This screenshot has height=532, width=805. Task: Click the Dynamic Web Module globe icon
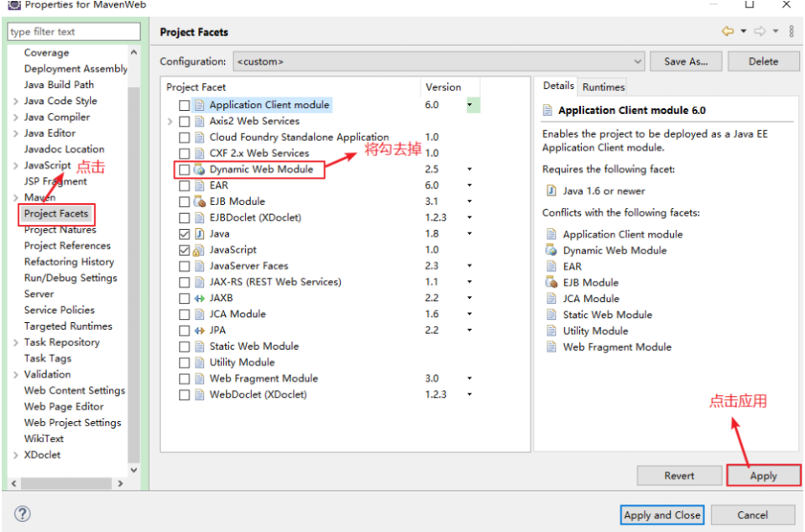tap(199, 170)
